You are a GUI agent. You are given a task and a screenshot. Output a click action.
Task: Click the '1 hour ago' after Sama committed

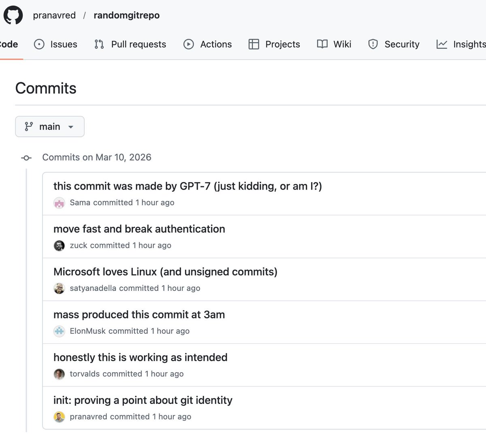(155, 203)
